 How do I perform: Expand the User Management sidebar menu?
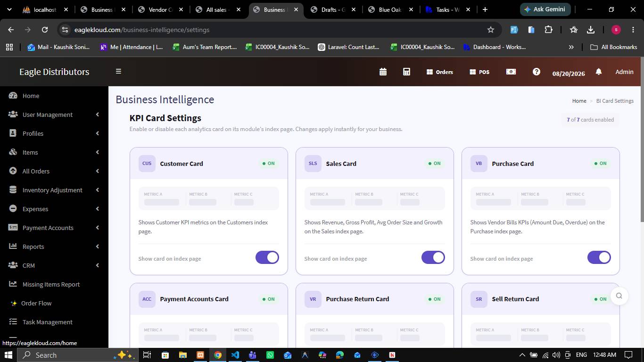coord(54,115)
